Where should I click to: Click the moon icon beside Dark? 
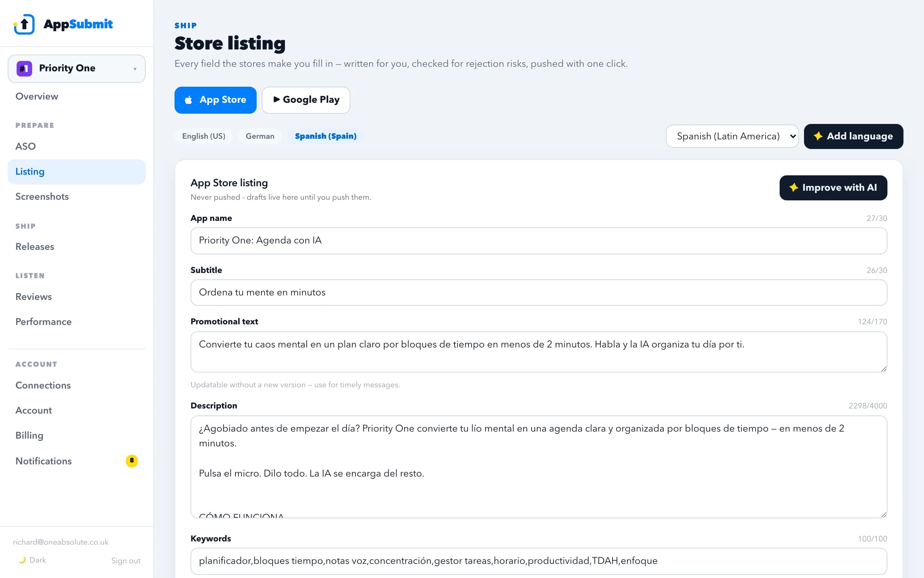[22, 560]
